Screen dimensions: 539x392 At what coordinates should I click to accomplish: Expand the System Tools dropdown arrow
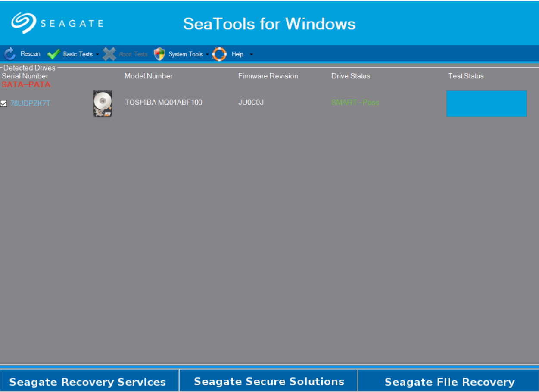[207, 55]
